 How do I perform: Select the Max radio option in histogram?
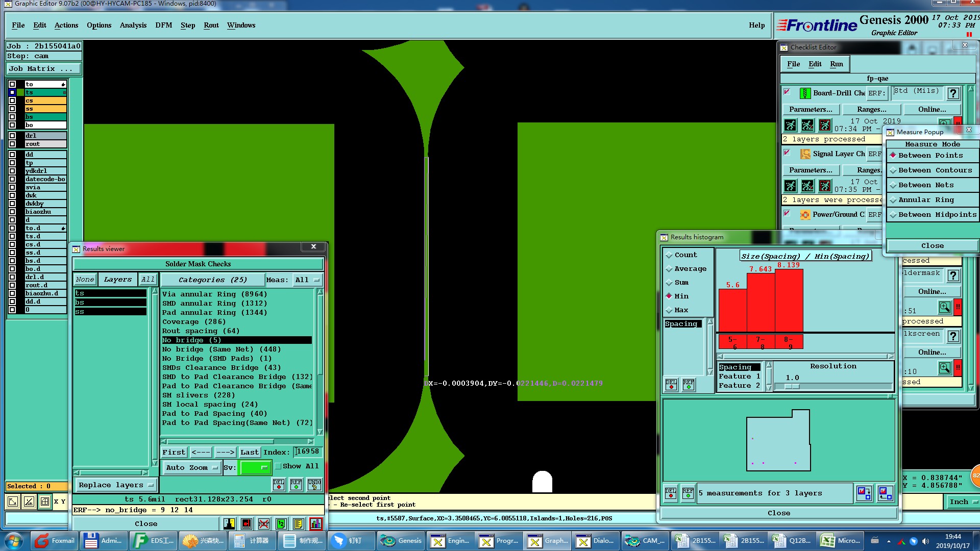coord(669,310)
